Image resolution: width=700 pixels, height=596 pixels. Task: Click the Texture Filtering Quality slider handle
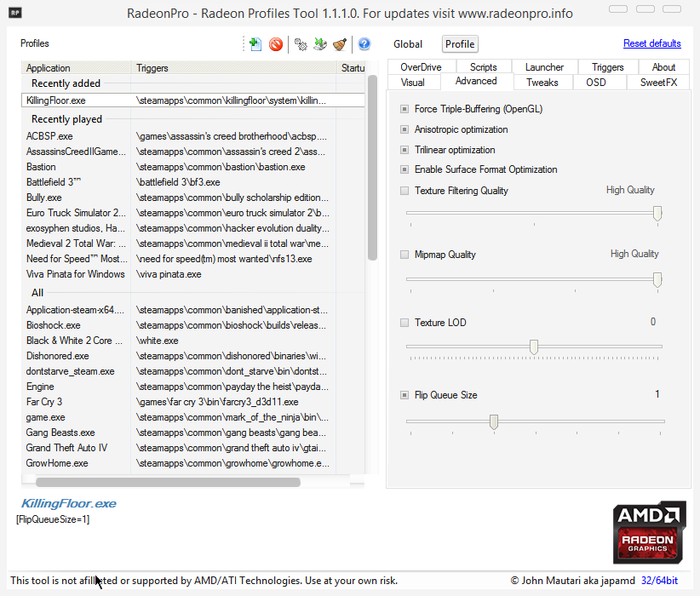coord(657,214)
